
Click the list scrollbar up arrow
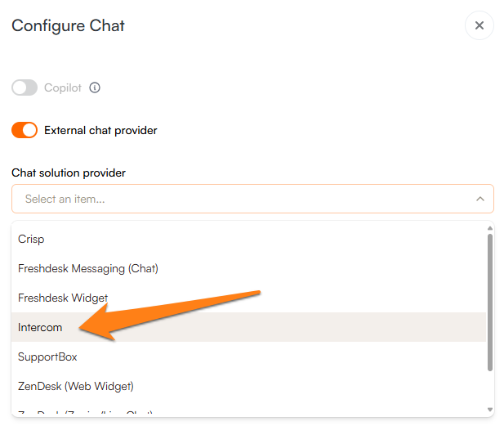tap(490, 228)
